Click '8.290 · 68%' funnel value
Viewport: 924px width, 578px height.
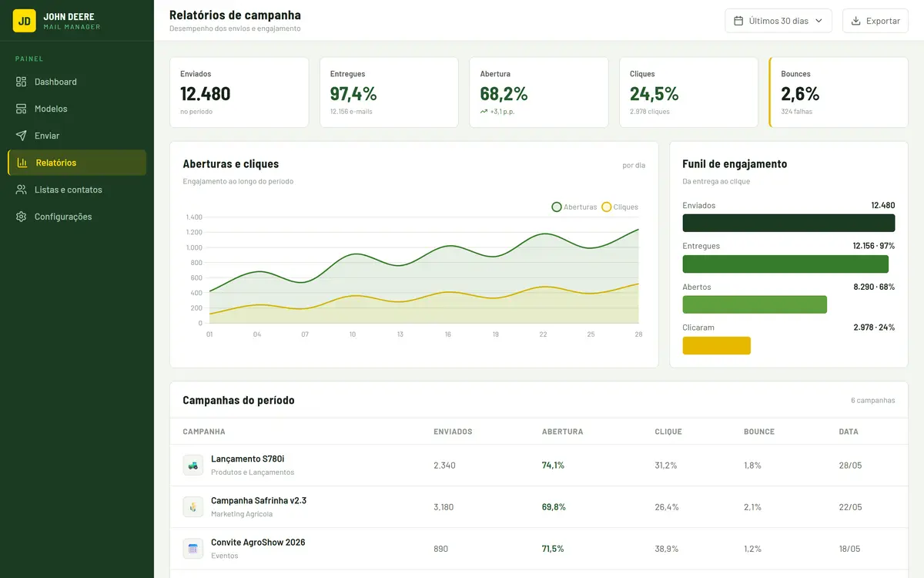(874, 287)
